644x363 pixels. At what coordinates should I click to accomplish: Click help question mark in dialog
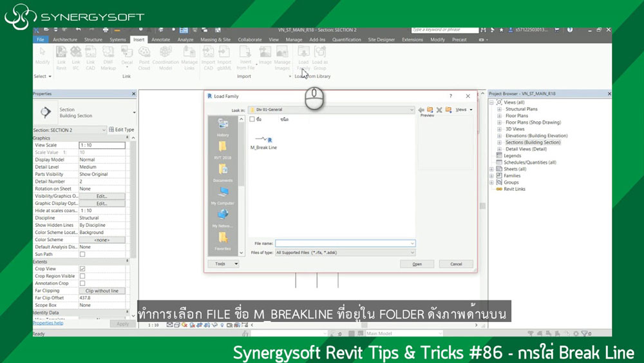451,96
